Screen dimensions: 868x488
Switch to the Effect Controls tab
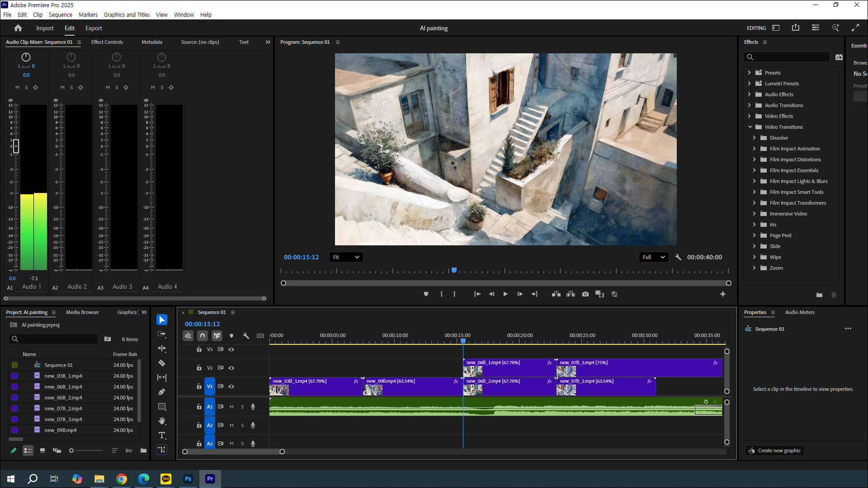pyautogui.click(x=107, y=42)
